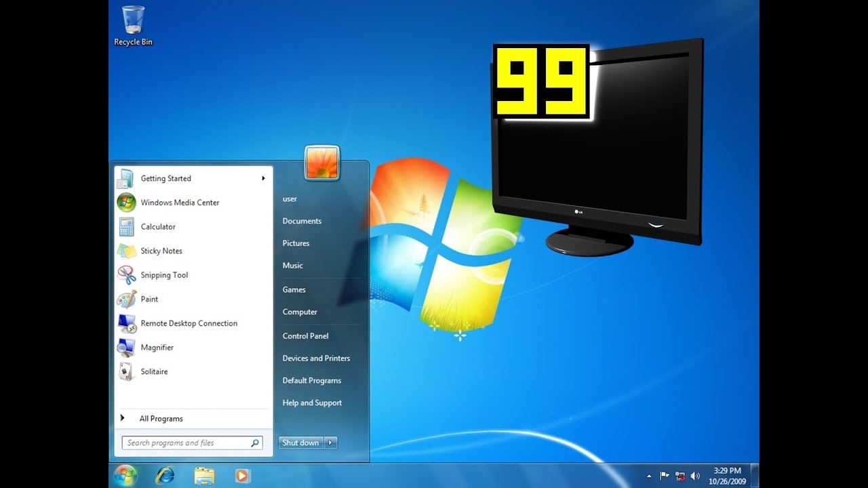The width and height of the screenshot is (868, 488).
Task: Open the Calculator icon
Action: point(126,226)
